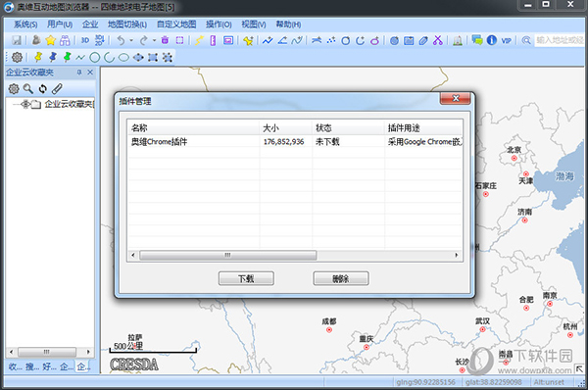This screenshot has height=390, width=588.
Task: Click the 大小 column header
Action: pos(285,127)
